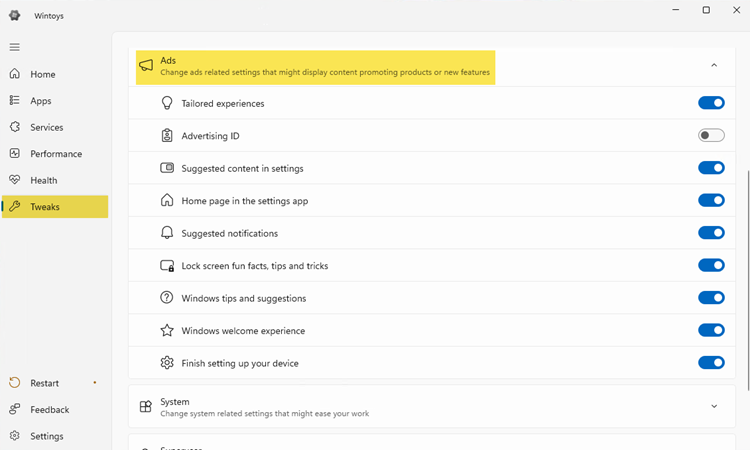Image resolution: width=750 pixels, height=450 pixels.
Task: Collapse the Ads section chevron
Action: (x=714, y=66)
